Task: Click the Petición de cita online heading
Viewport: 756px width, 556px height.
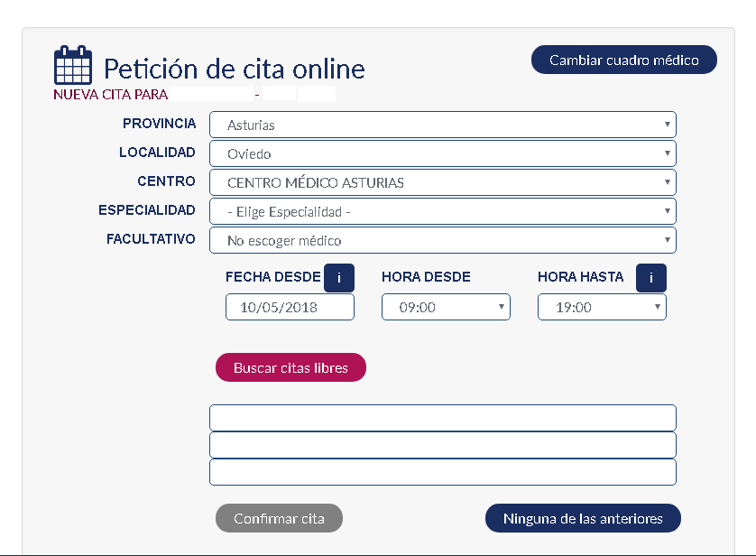Action: click(x=235, y=69)
